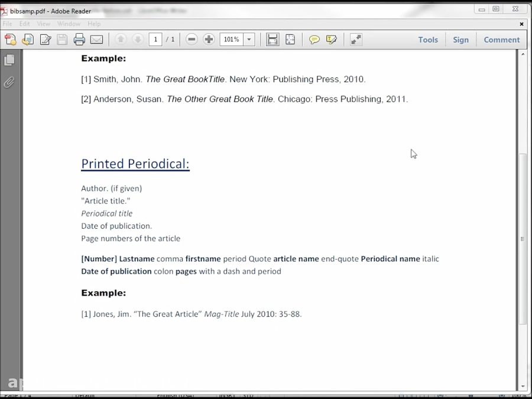Toggle the Scrolling Mode view icon
The width and height of the screenshot is (532, 399).
pyautogui.click(x=272, y=39)
